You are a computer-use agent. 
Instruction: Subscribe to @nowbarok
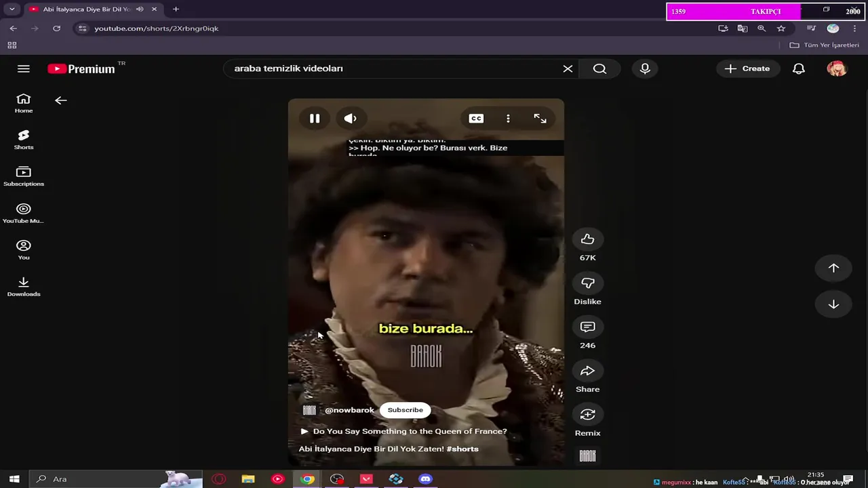click(405, 410)
